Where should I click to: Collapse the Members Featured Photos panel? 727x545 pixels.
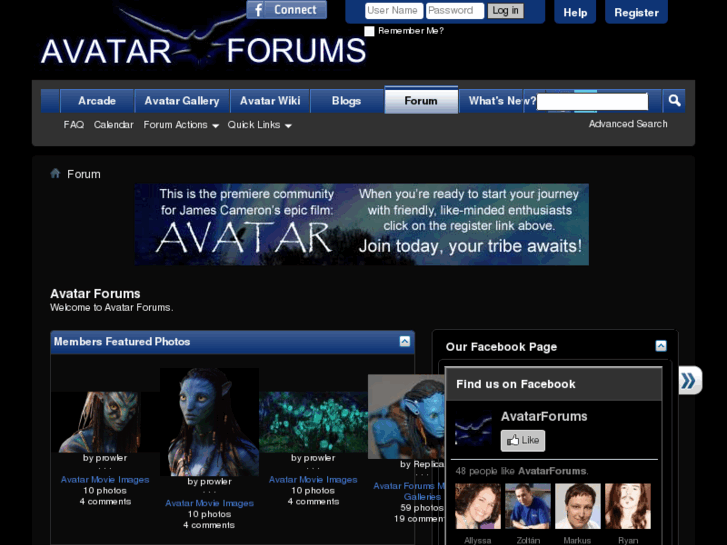tap(404, 341)
